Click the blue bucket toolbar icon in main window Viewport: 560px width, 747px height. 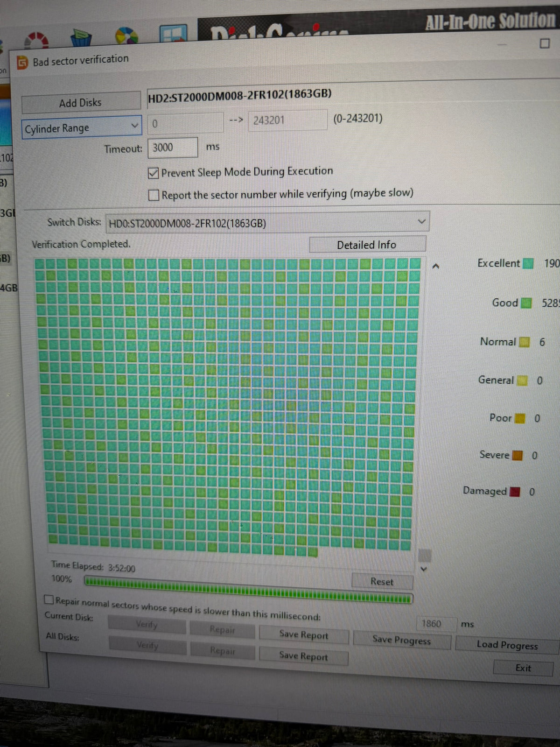pos(81,37)
